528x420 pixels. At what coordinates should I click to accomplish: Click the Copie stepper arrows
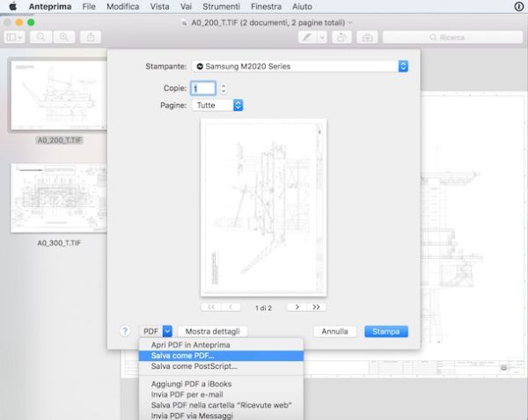(x=224, y=88)
